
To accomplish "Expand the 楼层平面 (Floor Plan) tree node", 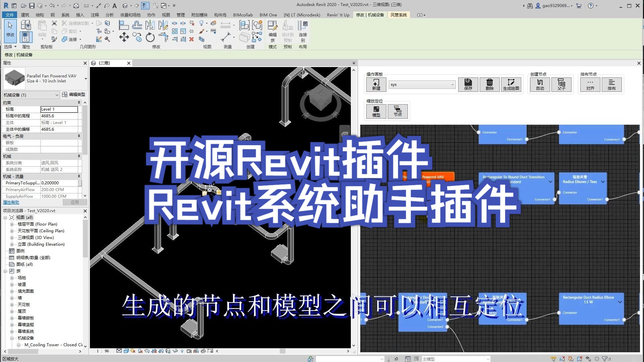I will [12, 224].
